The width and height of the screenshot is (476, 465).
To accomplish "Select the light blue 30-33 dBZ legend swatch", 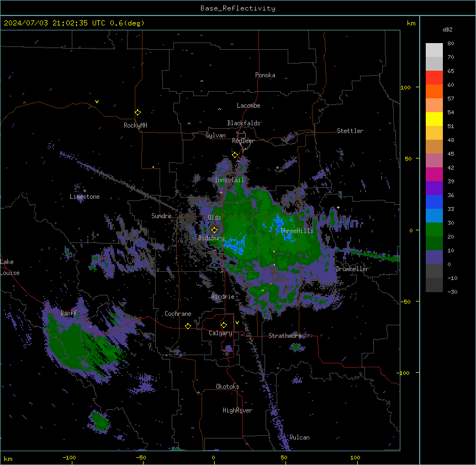I will pyautogui.click(x=434, y=215).
